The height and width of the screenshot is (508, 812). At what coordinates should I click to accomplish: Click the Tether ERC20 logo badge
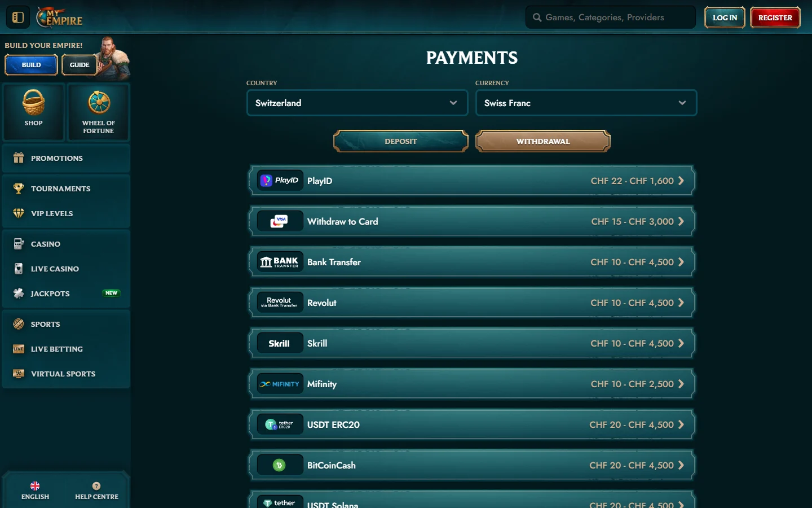[280, 424]
